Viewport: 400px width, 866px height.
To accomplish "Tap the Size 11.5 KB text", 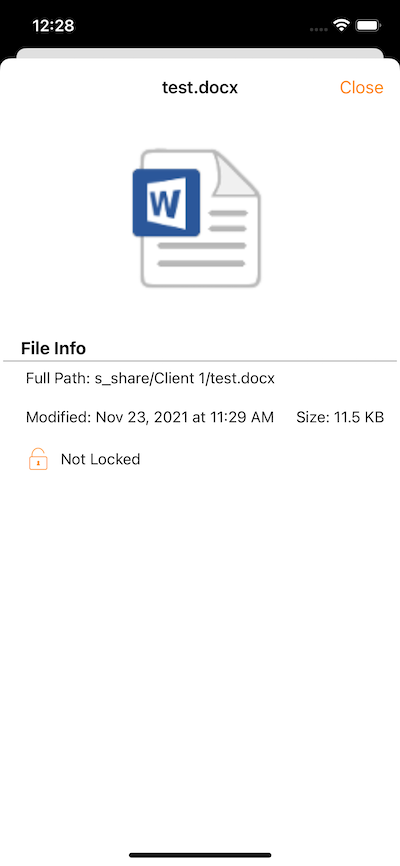I will 340,418.
